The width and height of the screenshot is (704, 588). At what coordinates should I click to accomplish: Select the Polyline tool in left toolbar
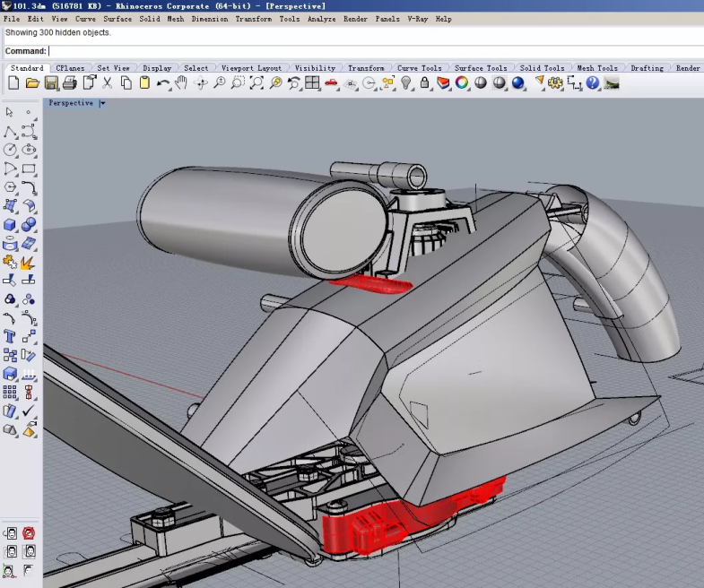pos(10,132)
